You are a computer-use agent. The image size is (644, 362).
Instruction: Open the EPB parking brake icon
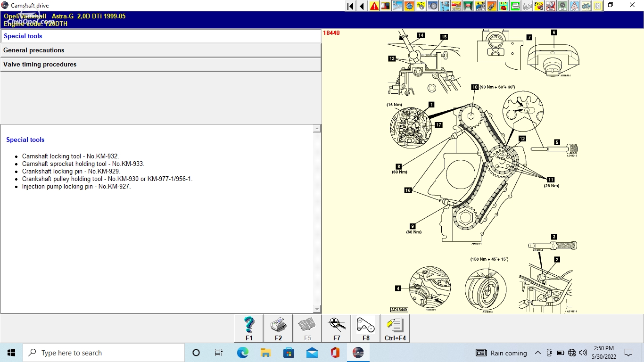pos(480,6)
